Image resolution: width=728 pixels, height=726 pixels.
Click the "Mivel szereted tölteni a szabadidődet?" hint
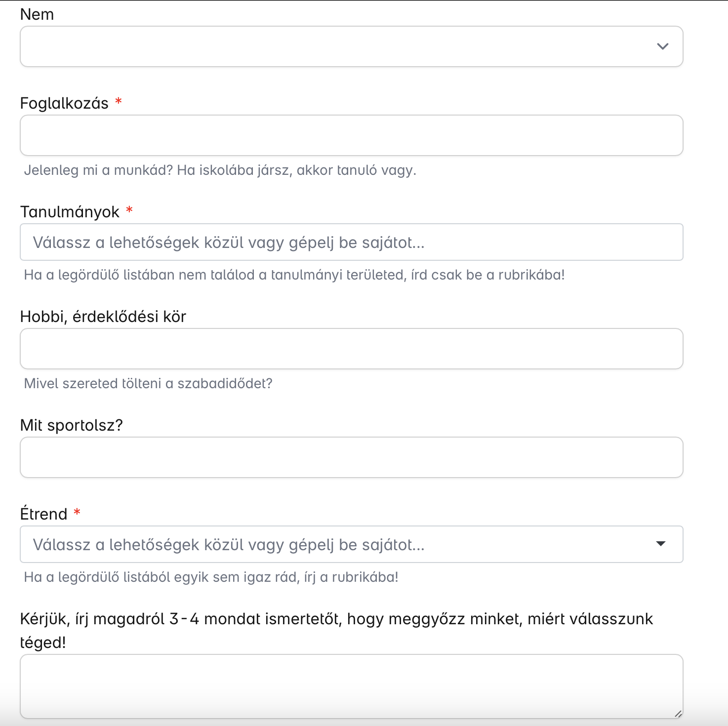pos(148,384)
